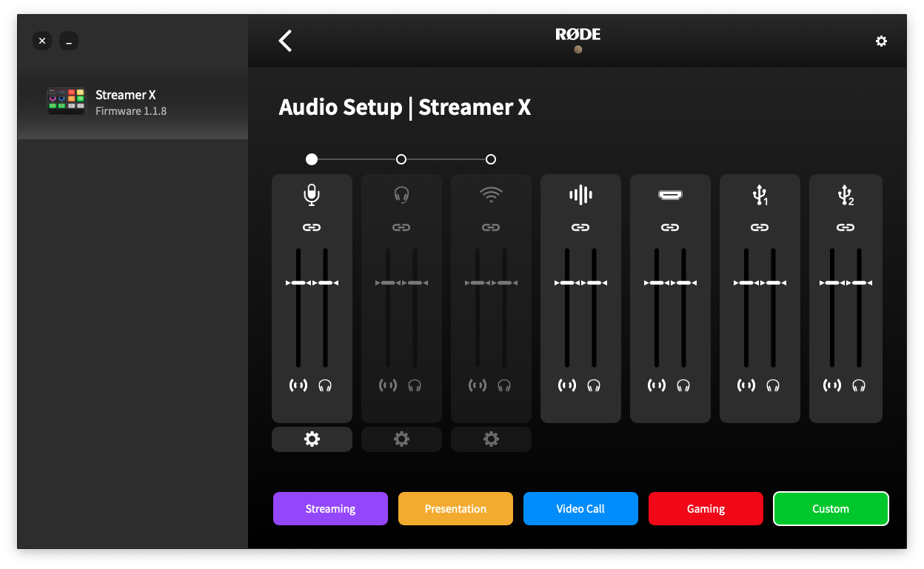Click Streamer X device thumbnail
This screenshot has width=924, height=569.
(67, 102)
